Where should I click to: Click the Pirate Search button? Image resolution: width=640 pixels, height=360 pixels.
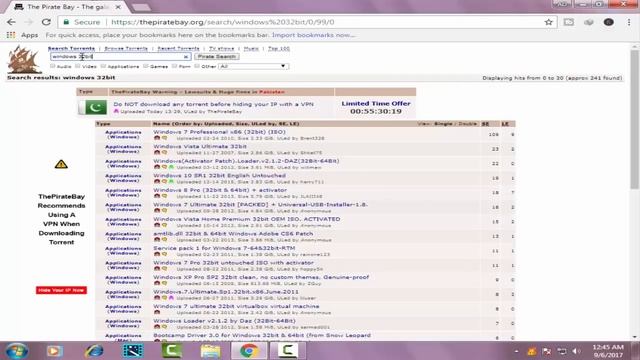click(x=217, y=56)
